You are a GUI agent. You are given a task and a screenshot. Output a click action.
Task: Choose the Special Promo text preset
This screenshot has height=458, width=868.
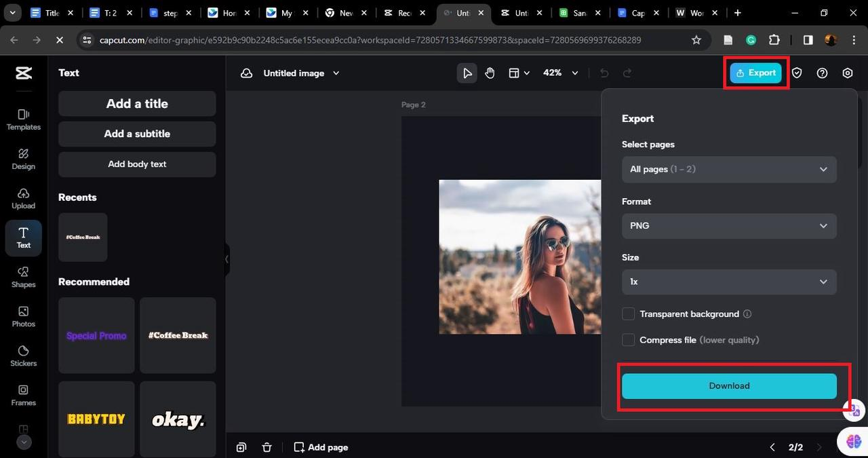pyautogui.click(x=96, y=335)
